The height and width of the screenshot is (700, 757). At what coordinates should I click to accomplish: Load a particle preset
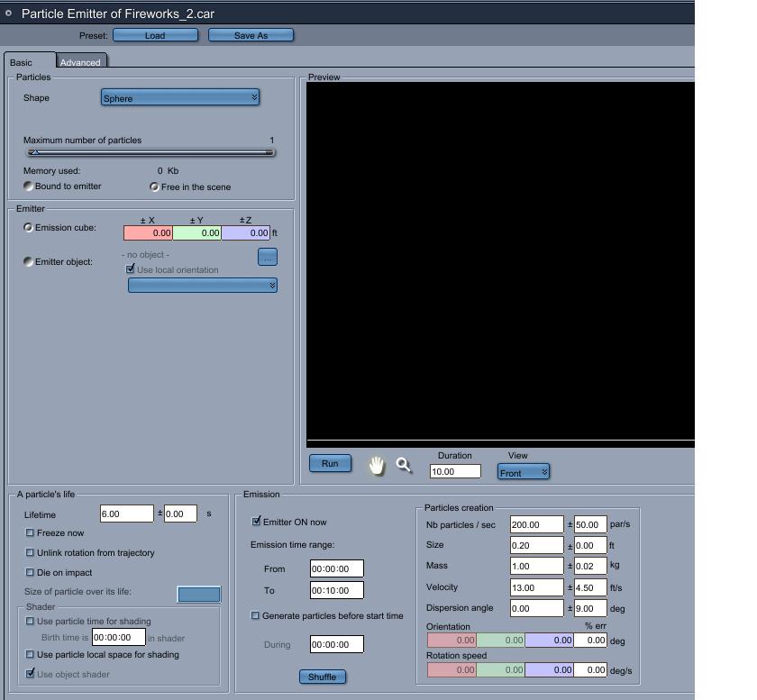tap(155, 35)
